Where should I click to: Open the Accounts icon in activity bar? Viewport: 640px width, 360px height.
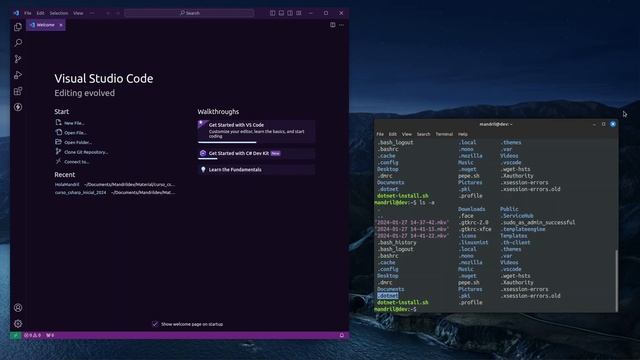click(x=18, y=308)
